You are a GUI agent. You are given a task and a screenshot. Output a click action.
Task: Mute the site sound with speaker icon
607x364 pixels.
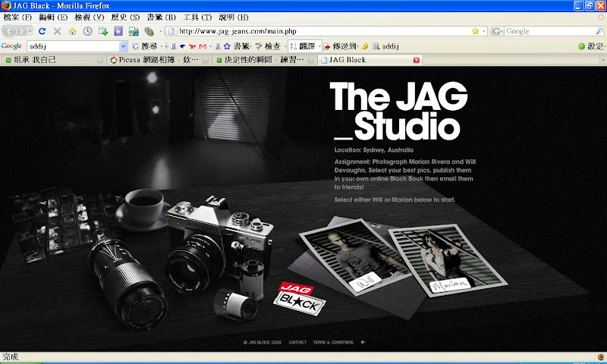pyautogui.click(x=363, y=342)
